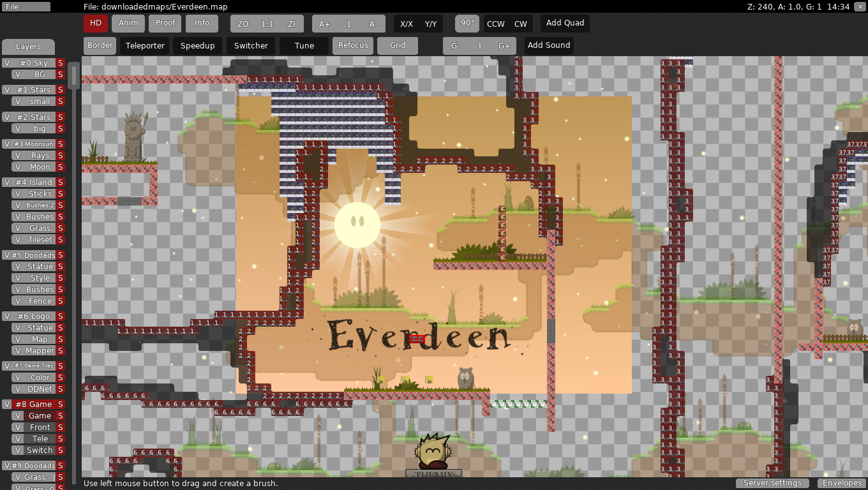This screenshot has width=868, height=490.
Task: Click the ZI zoom in button
Action: (x=291, y=24)
